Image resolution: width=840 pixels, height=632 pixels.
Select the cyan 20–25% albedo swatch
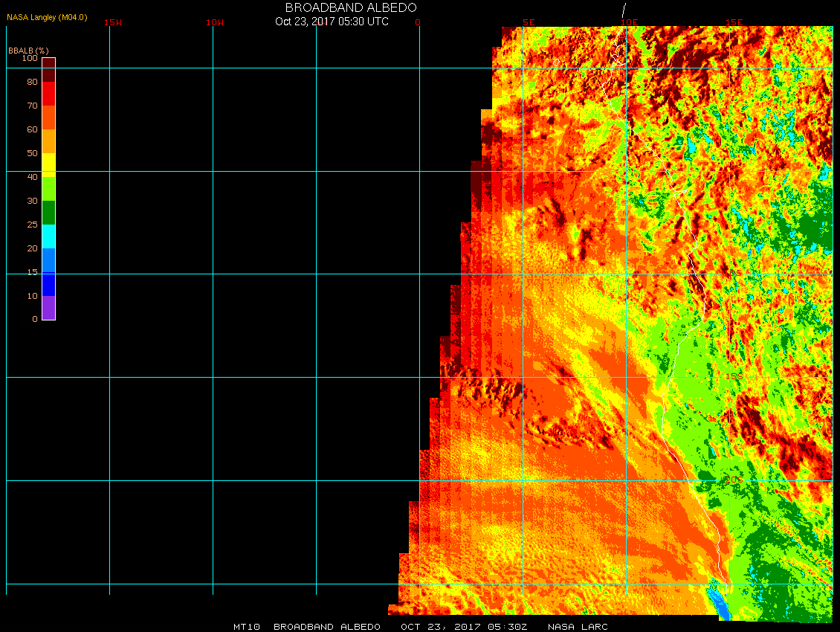click(x=48, y=236)
